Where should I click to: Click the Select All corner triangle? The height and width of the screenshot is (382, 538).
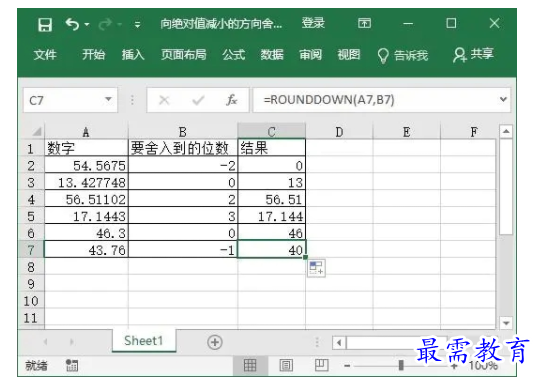click(x=36, y=131)
